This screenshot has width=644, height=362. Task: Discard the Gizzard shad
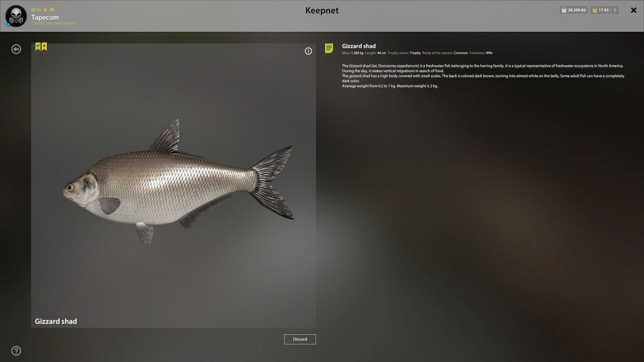300,339
